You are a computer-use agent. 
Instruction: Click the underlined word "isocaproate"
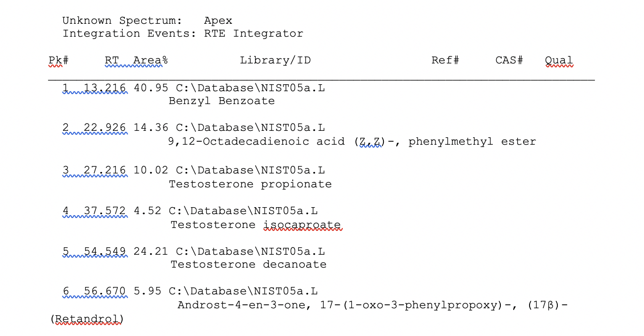click(302, 224)
